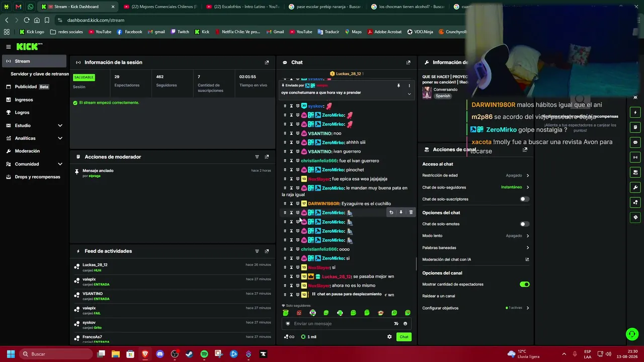Click the Spanish language tag
Screen dimensions: 644x362
tap(443, 96)
